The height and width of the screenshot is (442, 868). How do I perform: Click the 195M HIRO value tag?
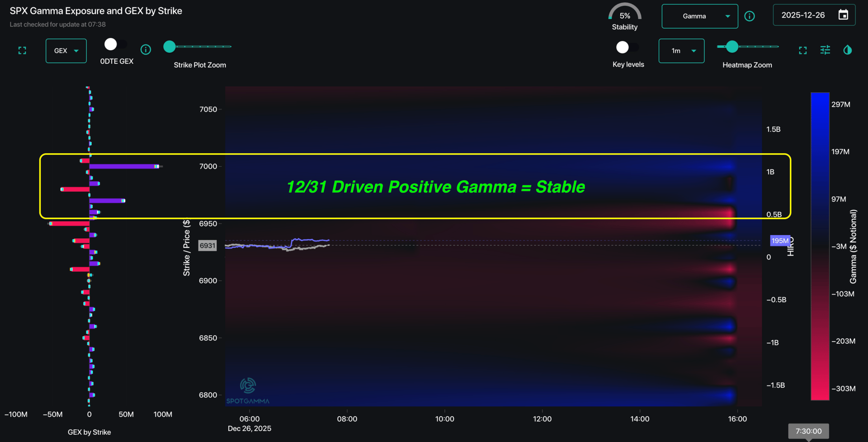[x=780, y=241]
